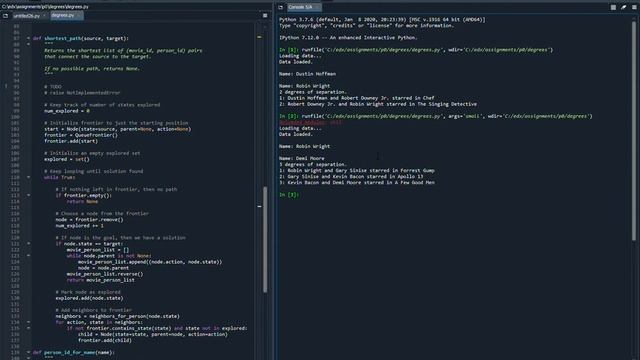Click the 'explored = set()' line

[67, 159]
